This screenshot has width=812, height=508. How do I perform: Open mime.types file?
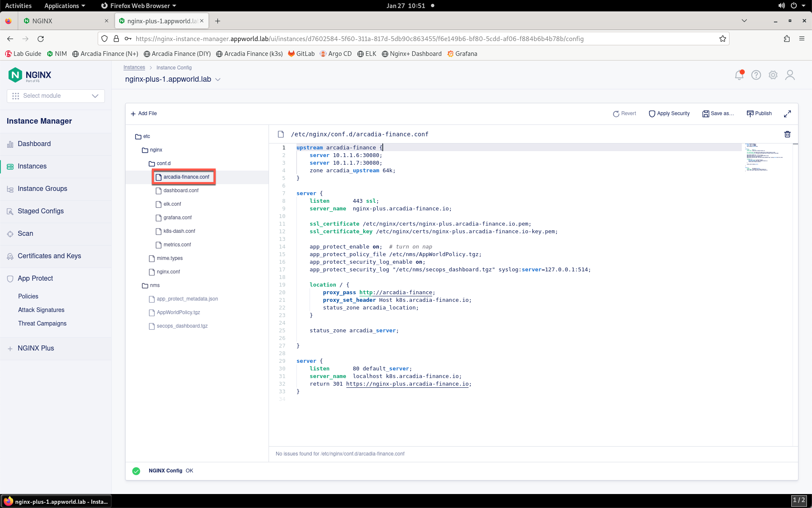[166, 258]
